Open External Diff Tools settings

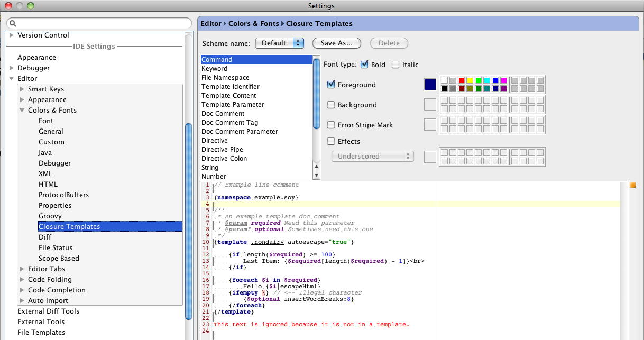click(48, 311)
